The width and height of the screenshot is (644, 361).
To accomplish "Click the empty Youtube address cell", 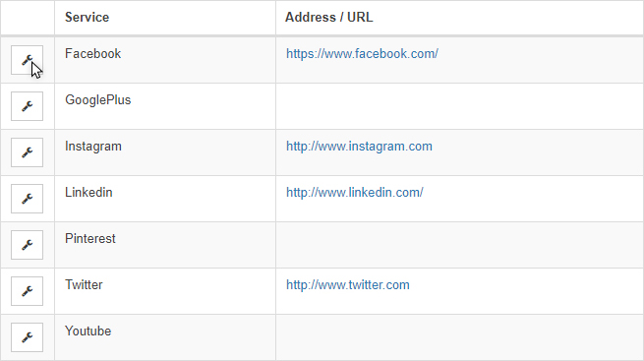I will tap(459, 337).
